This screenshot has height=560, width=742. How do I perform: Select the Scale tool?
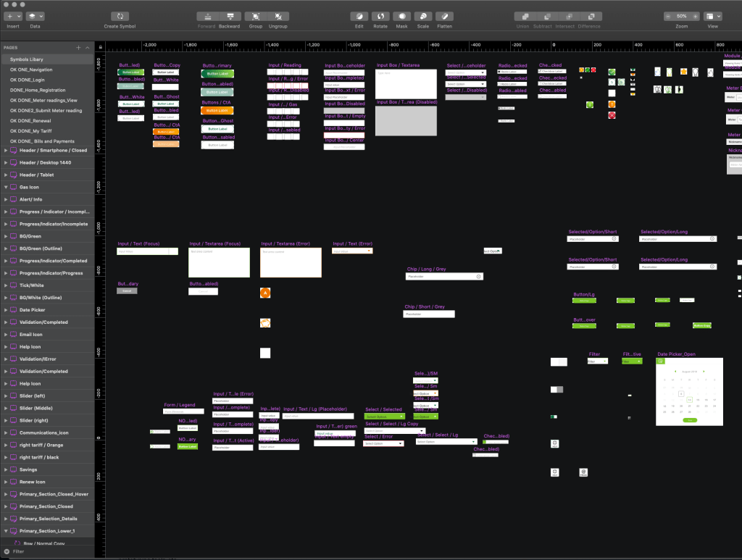(423, 16)
